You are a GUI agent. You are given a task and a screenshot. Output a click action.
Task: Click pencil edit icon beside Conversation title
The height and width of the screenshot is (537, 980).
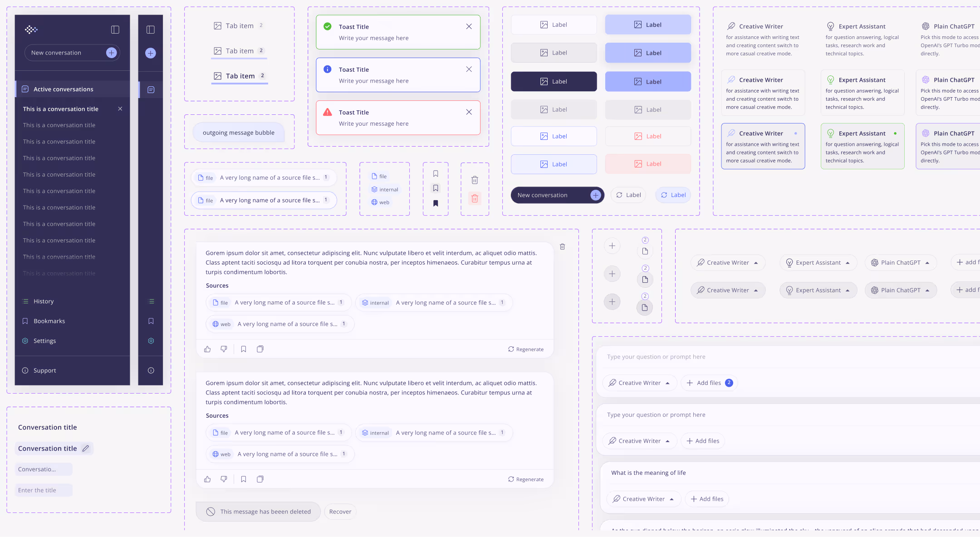[x=85, y=448]
